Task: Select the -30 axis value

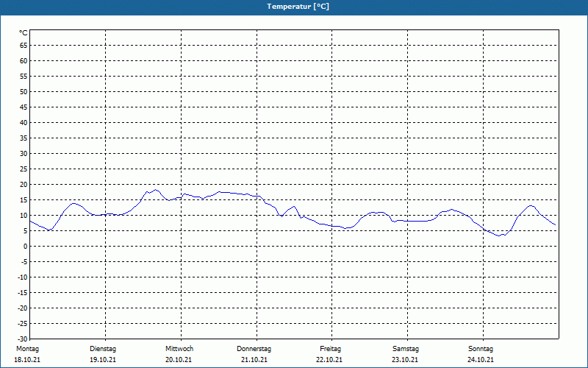Action: [23, 339]
